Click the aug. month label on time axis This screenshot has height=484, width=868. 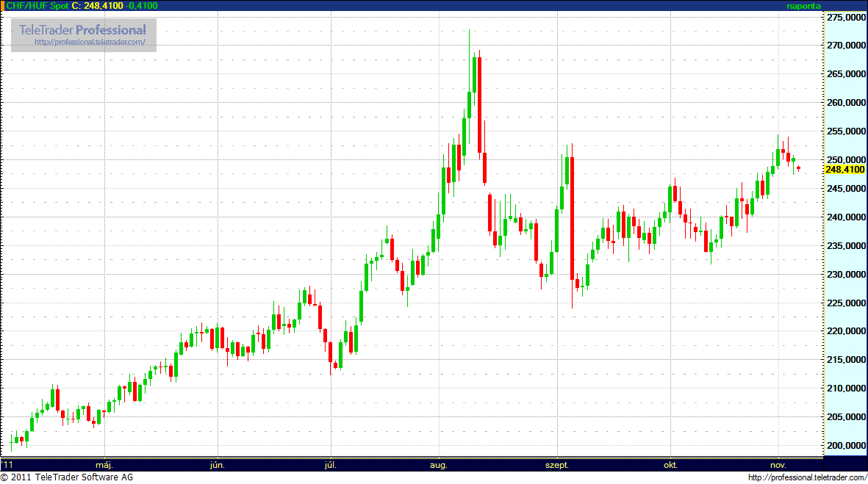(x=439, y=465)
